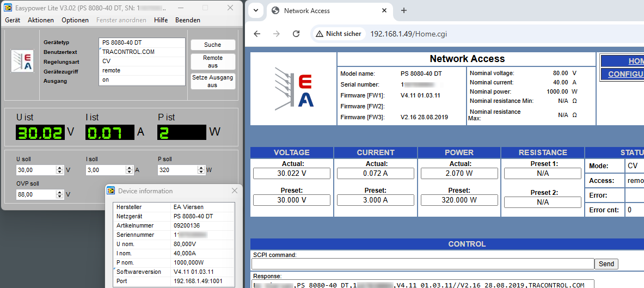Click the LabVIEW icon in Easypower title bar
This screenshot has width=644, height=288.
click(x=8, y=8)
